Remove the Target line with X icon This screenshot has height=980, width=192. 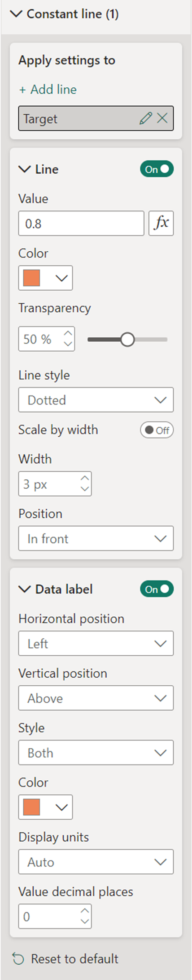click(162, 118)
